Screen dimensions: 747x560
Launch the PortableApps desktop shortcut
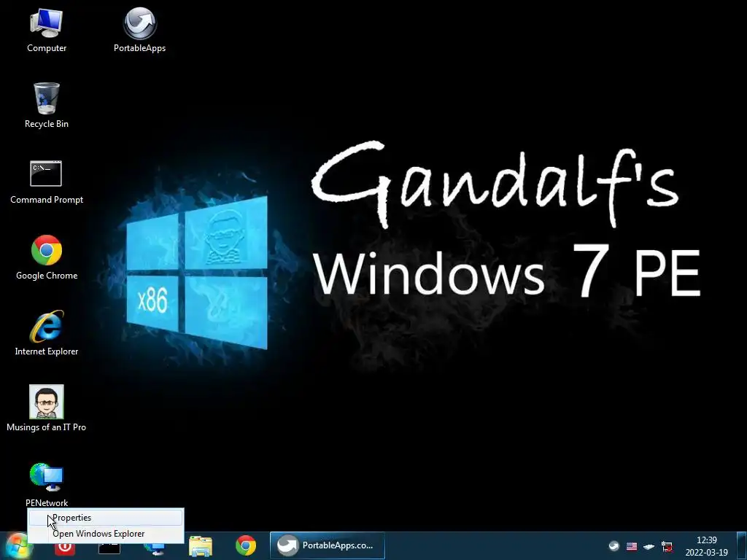click(x=139, y=31)
